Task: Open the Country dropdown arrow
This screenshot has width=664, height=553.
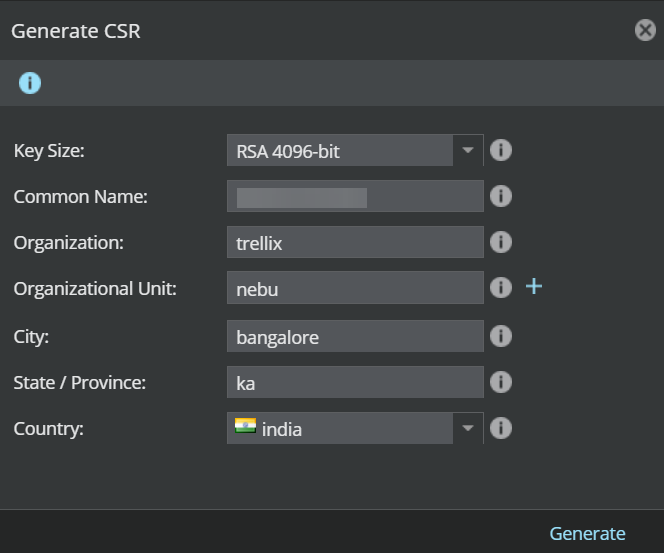Action: pyautogui.click(x=468, y=428)
